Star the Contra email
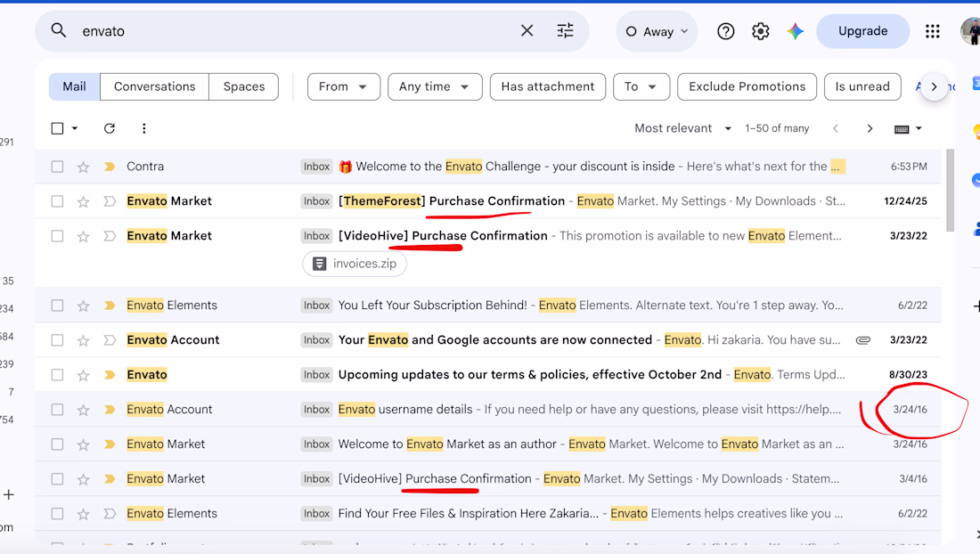This screenshot has width=980, height=554. click(83, 167)
